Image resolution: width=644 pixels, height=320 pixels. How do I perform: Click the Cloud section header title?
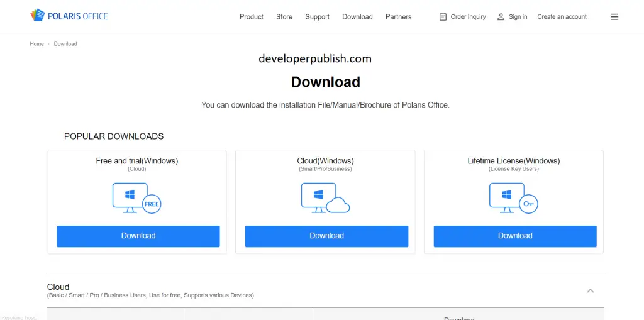click(58, 287)
